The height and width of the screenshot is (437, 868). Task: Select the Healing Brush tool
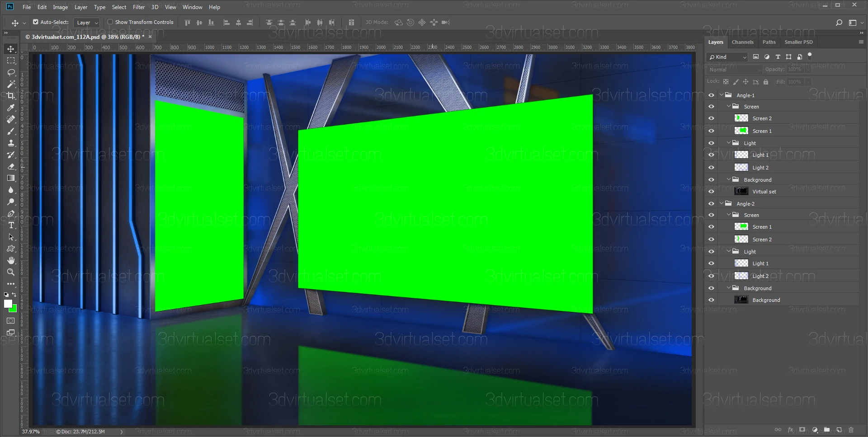[x=11, y=119]
